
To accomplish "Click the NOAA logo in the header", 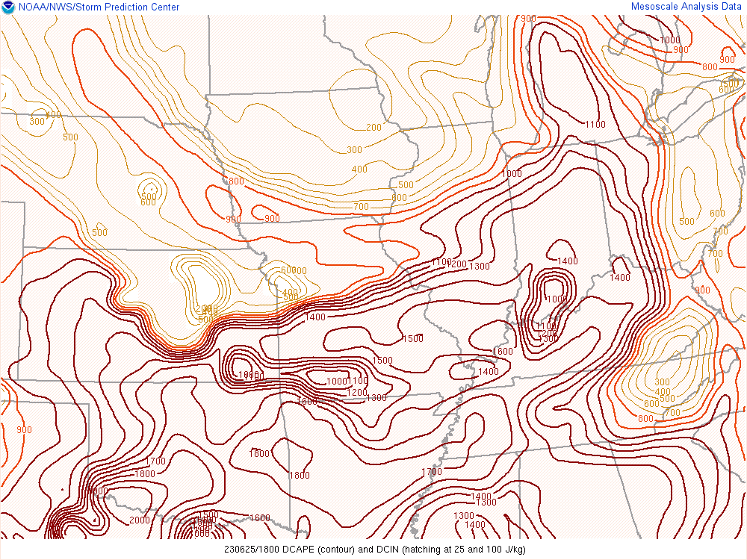I will tap(7, 7).
